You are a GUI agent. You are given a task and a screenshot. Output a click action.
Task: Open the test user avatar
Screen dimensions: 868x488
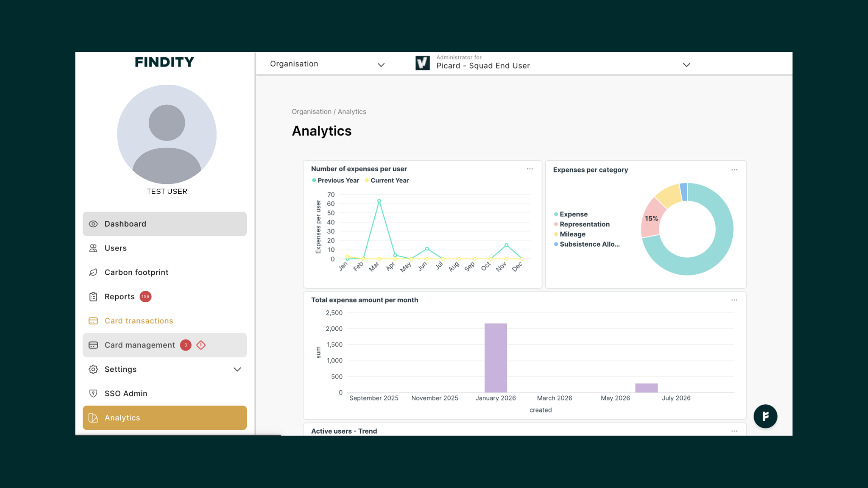[x=167, y=134]
